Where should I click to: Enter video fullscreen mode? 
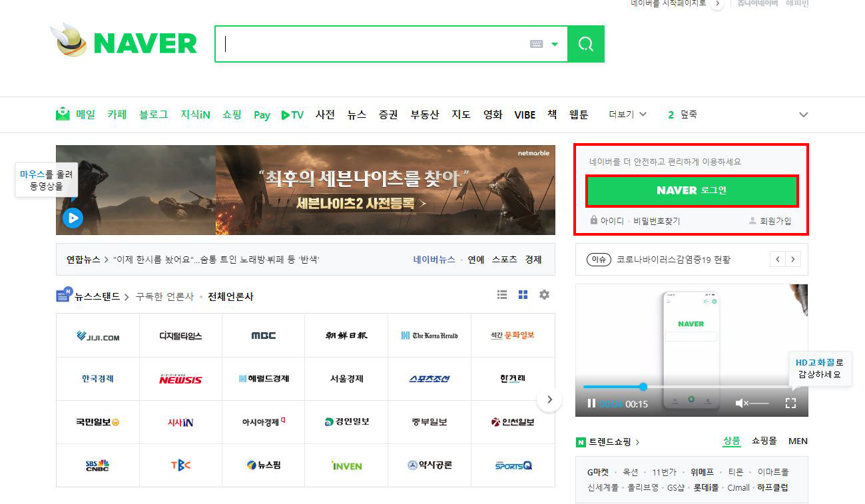point(790,403)
